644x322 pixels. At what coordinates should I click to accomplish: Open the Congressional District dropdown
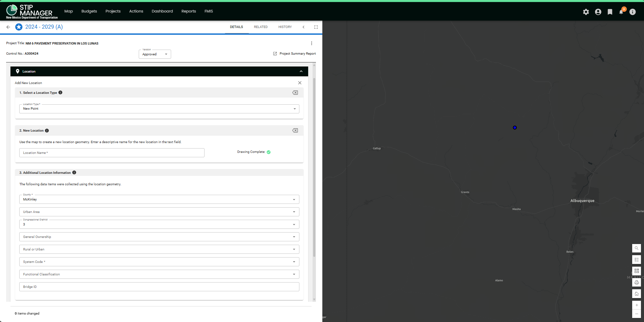coord(159,224)
